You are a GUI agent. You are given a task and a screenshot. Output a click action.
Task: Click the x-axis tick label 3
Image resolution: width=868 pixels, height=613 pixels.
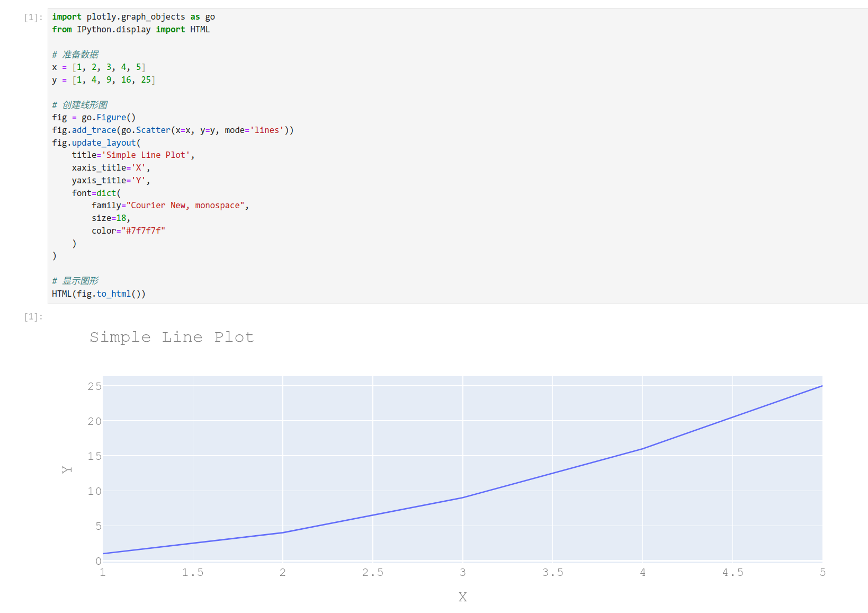click(463, 572)
